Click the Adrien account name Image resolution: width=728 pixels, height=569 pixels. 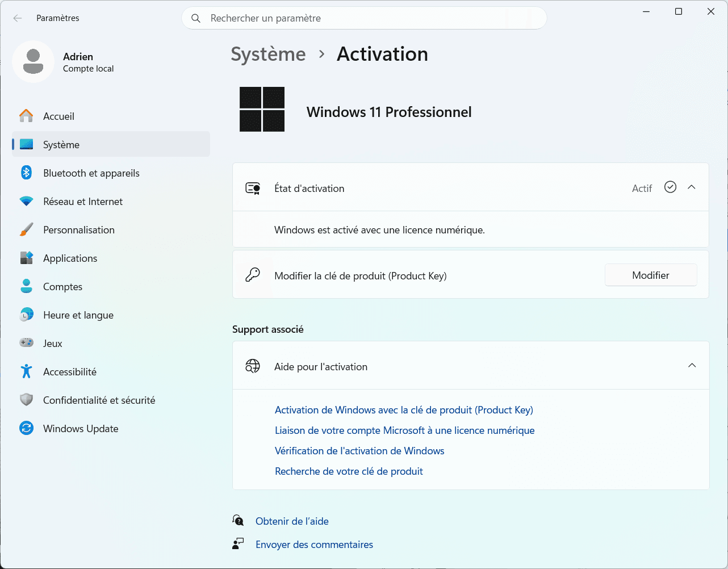point(78,57)
